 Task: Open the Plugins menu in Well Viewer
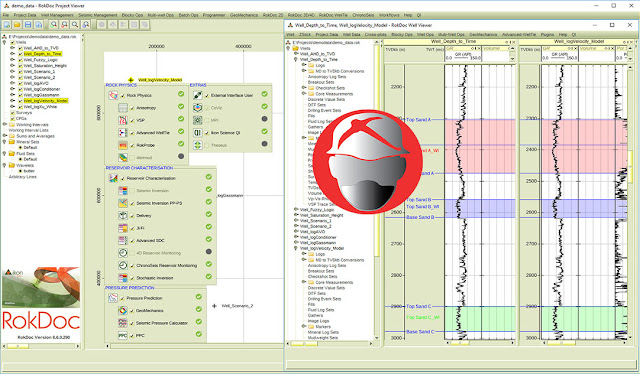point(547,35)
